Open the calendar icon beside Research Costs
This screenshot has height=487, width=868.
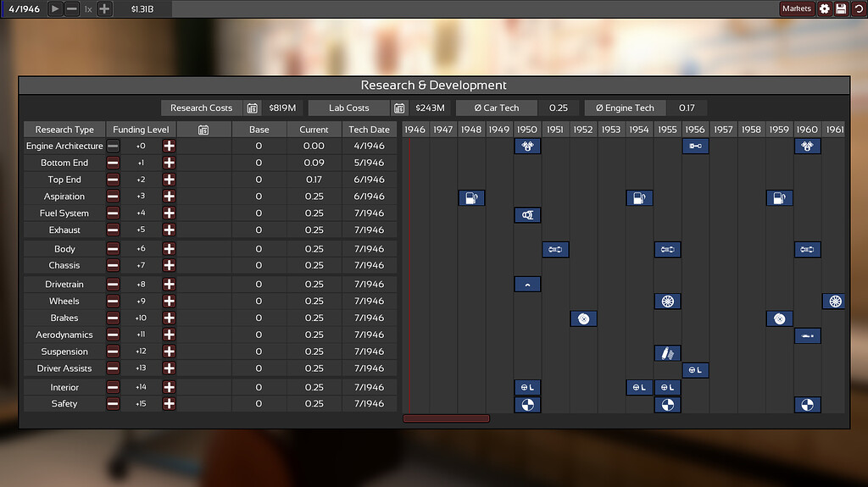pos(253,108)
